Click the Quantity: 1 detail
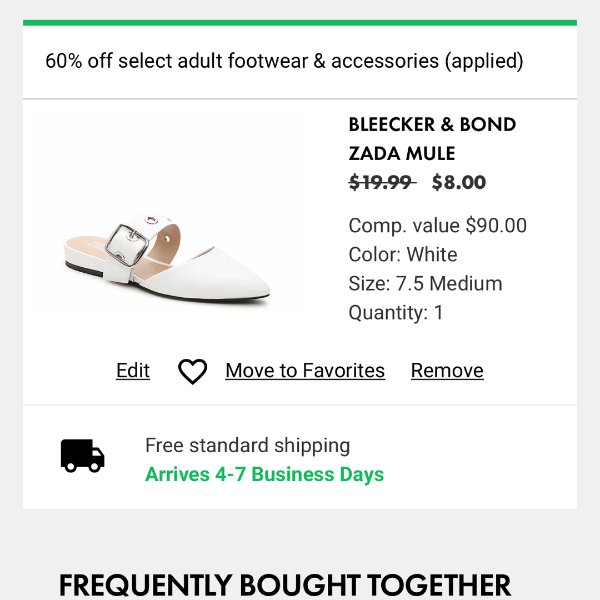This screenshot has width=600, height=600. (396, 313)
